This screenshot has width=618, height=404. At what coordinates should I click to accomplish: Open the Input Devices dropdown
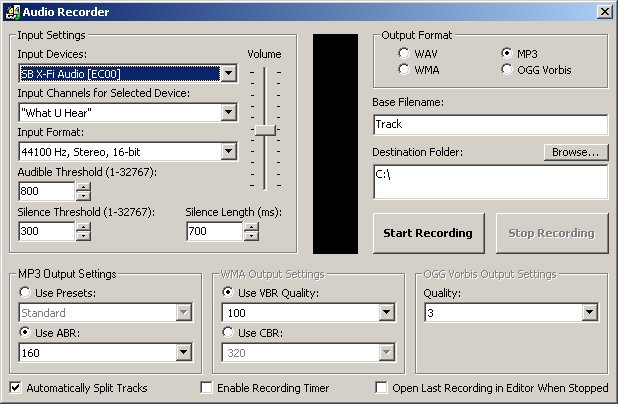(229, 73)
